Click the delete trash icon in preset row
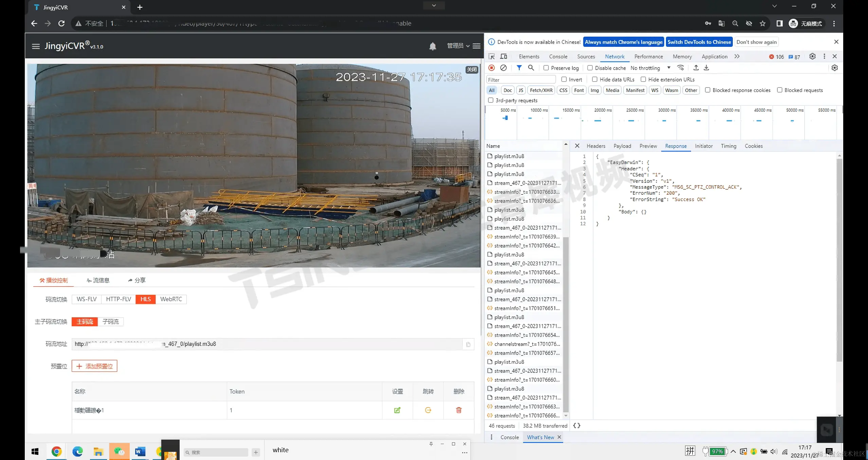 [x=458, y=410]
